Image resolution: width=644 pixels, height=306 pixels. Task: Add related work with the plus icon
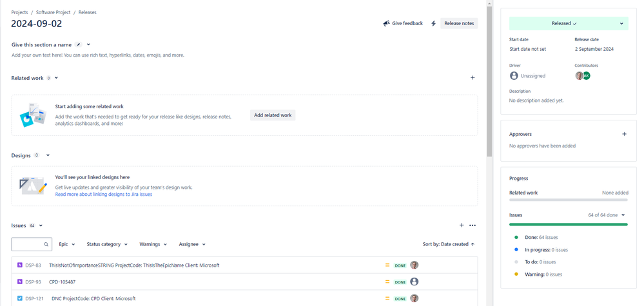tap(473, 77)
